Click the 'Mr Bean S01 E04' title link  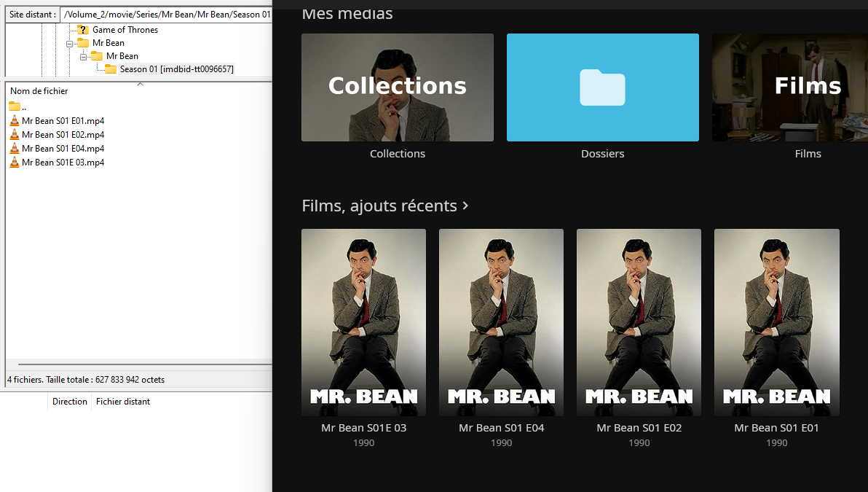coord(501,428)
